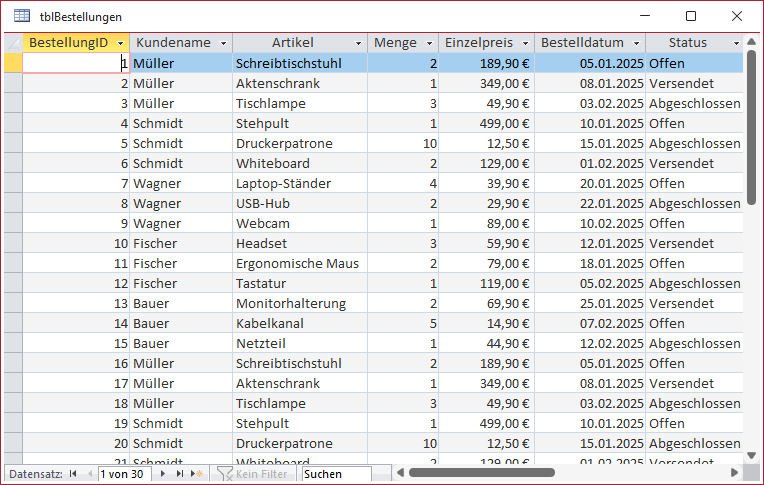The image size is (764, 485).
Task: Go to the first record
Action: 72,473
